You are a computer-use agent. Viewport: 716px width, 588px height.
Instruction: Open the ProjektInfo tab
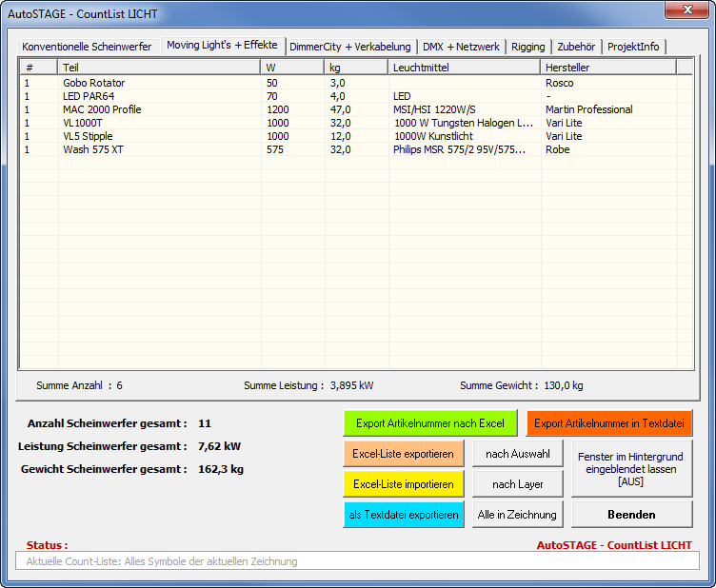[633, 47]
